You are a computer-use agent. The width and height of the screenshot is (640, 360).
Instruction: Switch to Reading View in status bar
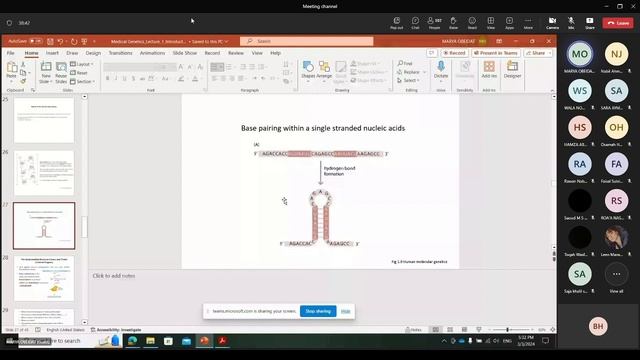(x=464, y=329)
